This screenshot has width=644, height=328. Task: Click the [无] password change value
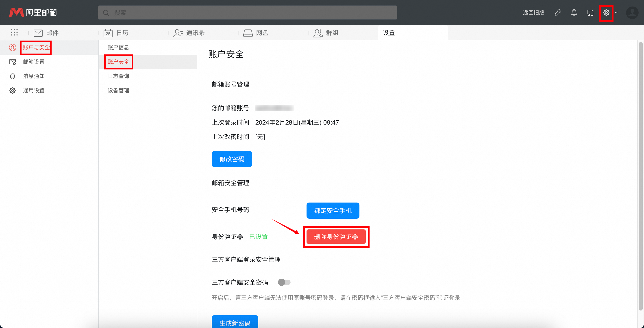(260, 137)
